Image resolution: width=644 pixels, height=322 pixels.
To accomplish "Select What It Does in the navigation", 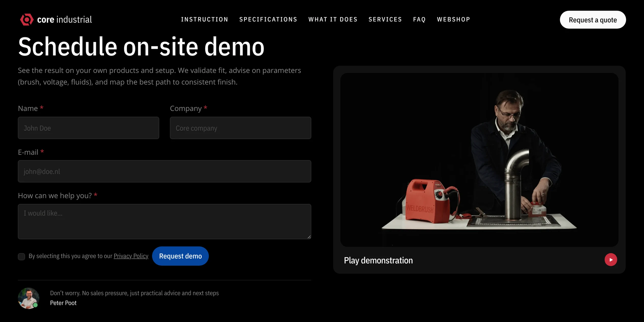I will point(333,19).
